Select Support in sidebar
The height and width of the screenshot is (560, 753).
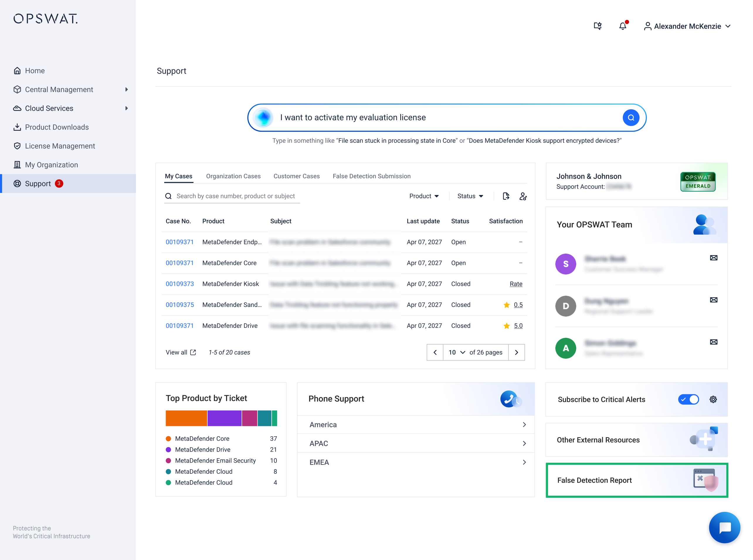[68, 183]
